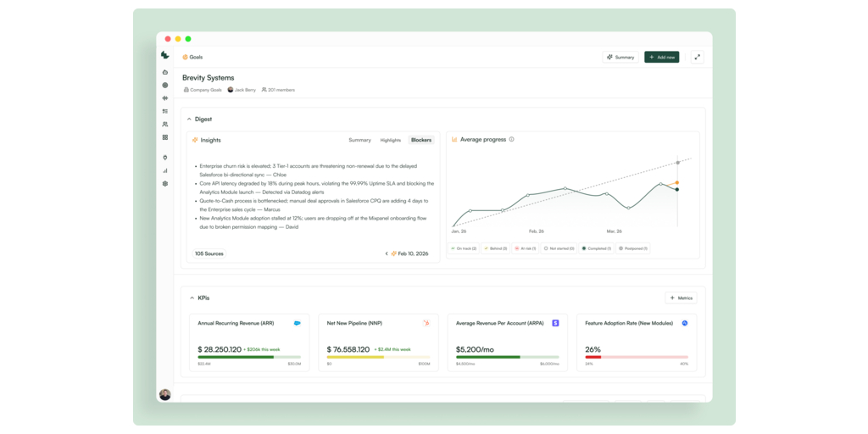This screenshot has height=434, width=868.
Task: Switch to the Summary insights tab
Action: pyautogui.click(x=359, y=140)
